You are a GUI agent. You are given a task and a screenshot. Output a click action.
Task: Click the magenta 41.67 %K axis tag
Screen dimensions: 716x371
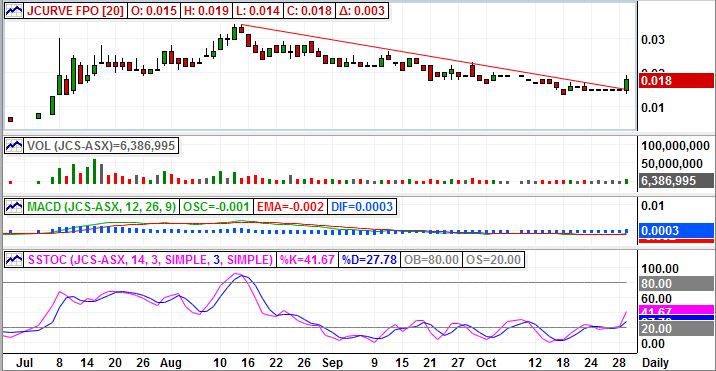click(676, 311)
